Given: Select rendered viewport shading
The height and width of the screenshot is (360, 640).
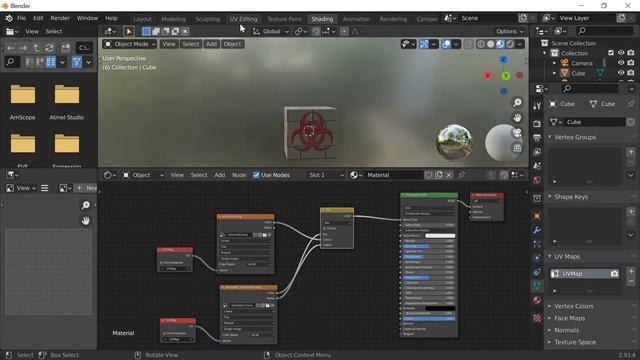Looking at the screenshot, I should tap(510, 44).
